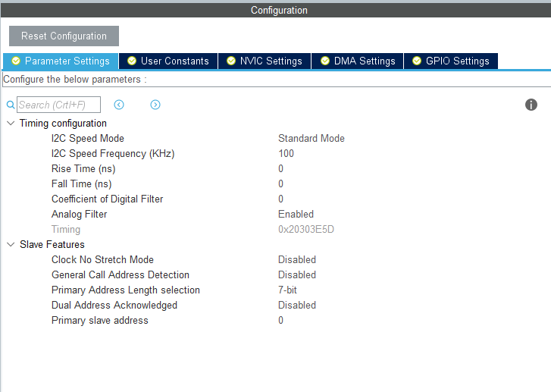Go to next search result arrow

[155, 105]
